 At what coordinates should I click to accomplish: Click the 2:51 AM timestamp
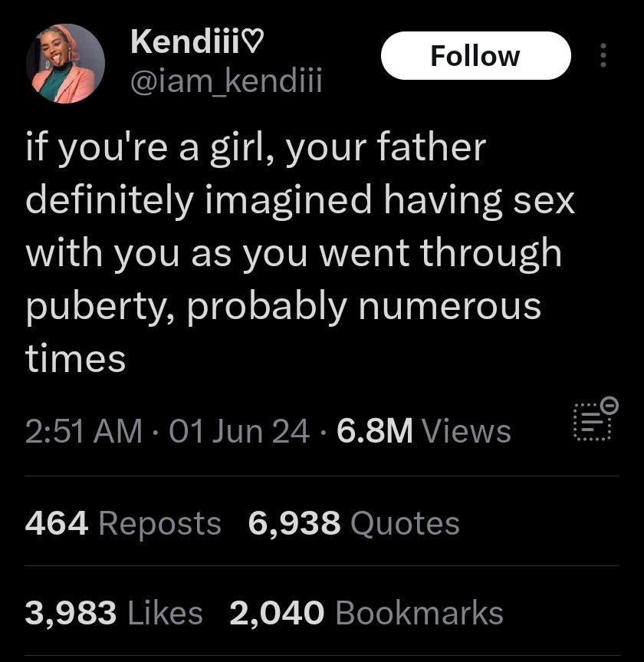[84, 430]
